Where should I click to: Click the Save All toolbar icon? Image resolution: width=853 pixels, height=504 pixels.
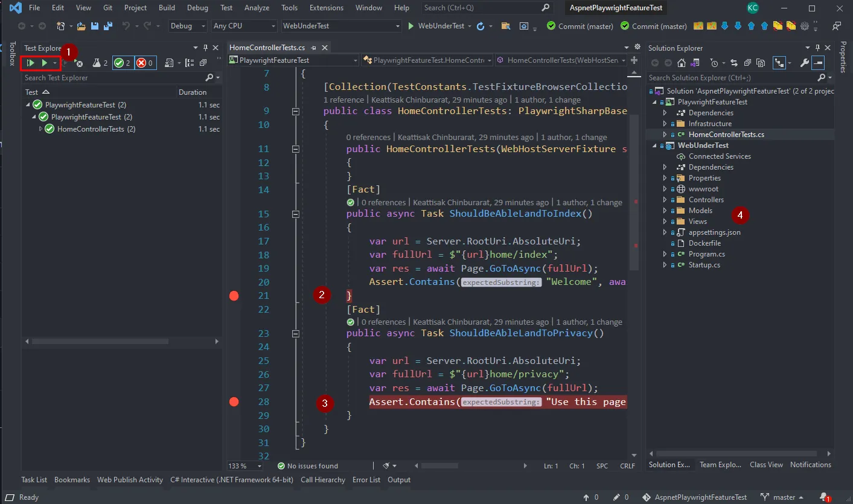click(x=107, y=26)
